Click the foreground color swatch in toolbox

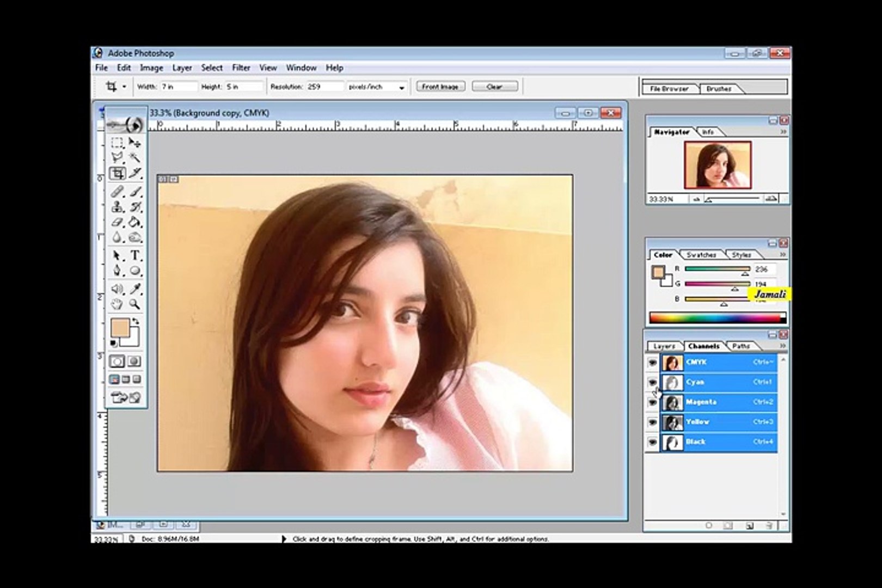[120, 328]
